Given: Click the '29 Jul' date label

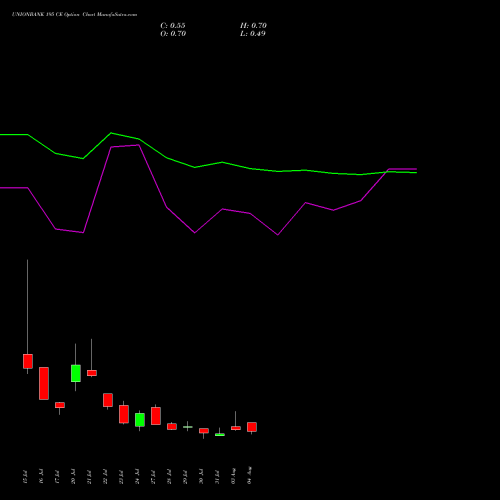Looking at the screenshot, I should (x=185, y=477).
